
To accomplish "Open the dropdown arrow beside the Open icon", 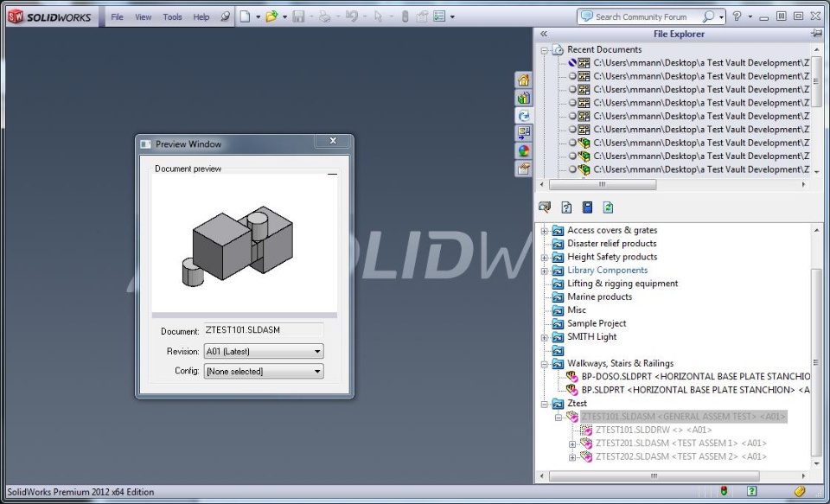I will click(x=284, y=17).
